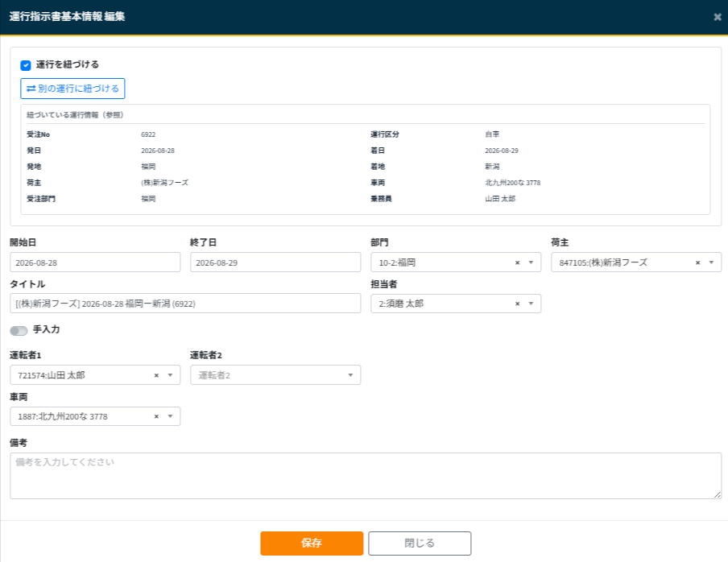Viewport: 728px width, 562px height.
Task: Click the 車両 reference value 北九州200な 3778
Action: tap(512, 183)
